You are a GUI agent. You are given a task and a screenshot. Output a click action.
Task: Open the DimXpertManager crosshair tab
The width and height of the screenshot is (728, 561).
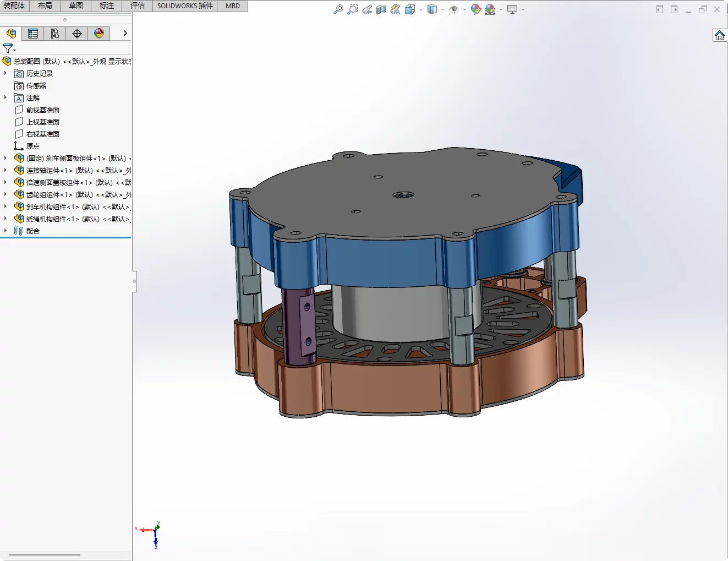click(77, 33)
